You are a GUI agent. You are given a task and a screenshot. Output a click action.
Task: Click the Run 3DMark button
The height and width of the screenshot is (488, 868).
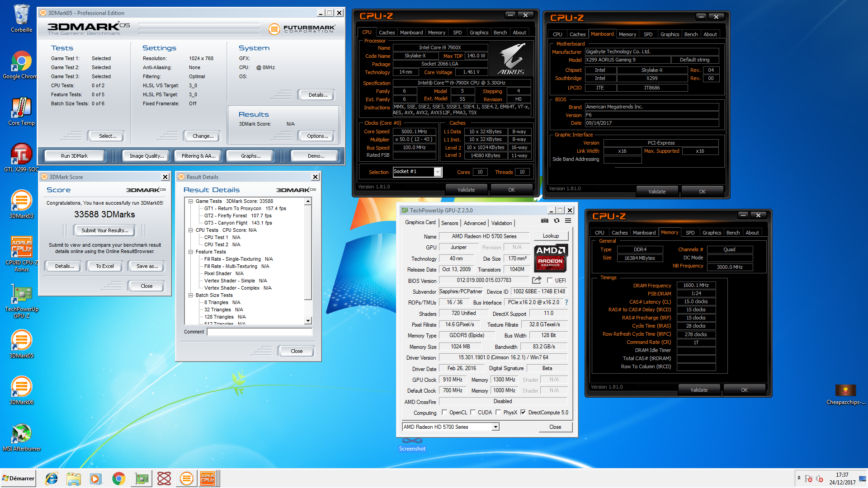74,156
